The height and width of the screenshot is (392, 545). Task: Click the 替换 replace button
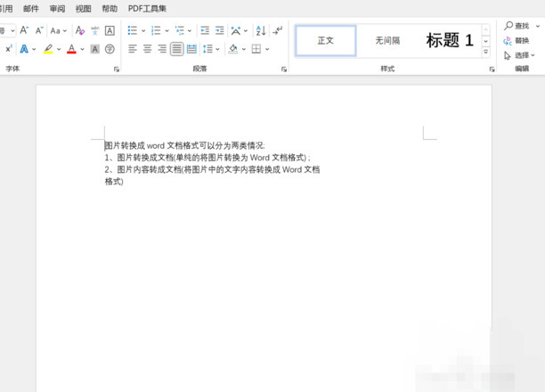pyautogui.click(x=517, y=41)
